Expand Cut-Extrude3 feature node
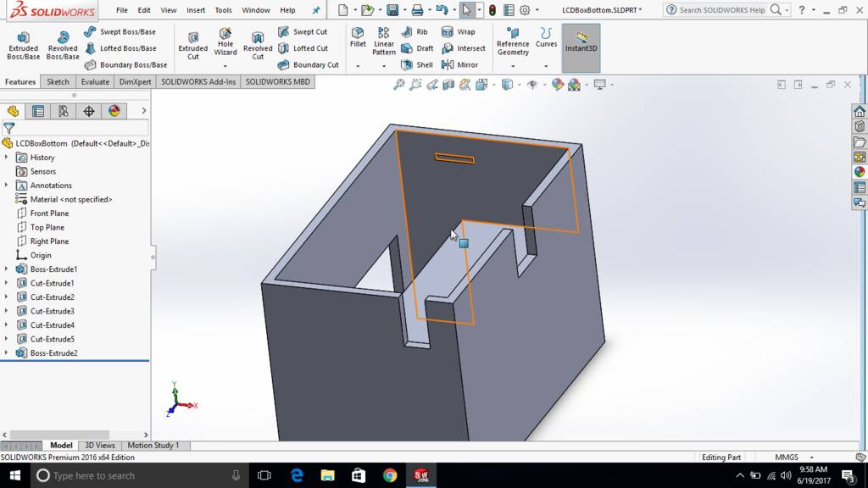 (x=7, y=311)
